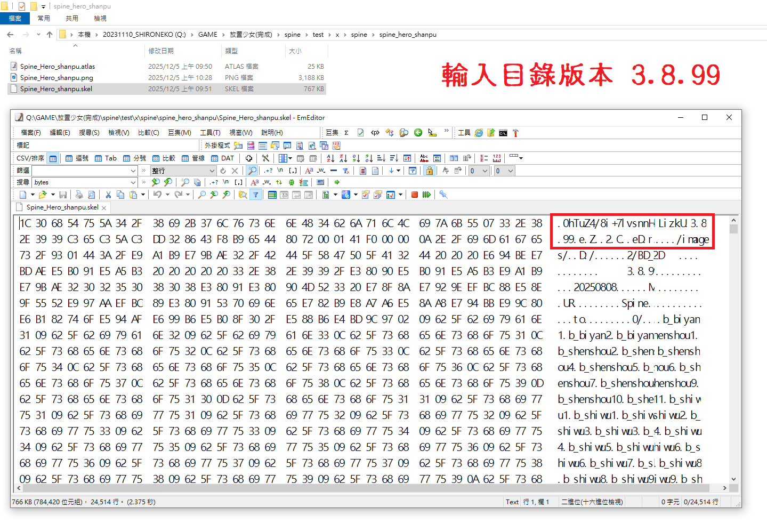Click the Sort Z to A icon
Viewport: 767px width, 532px height.
coord(343,158)
